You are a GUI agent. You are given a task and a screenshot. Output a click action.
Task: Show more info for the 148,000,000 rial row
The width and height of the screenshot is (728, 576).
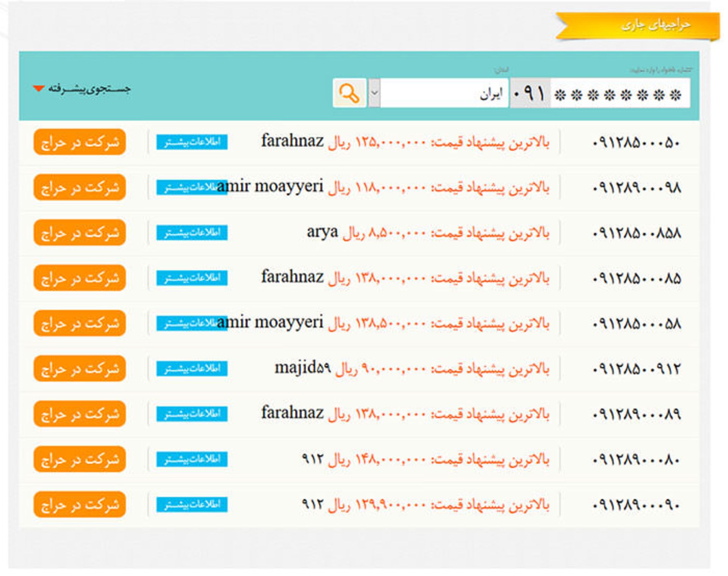[x=192, y=459]
